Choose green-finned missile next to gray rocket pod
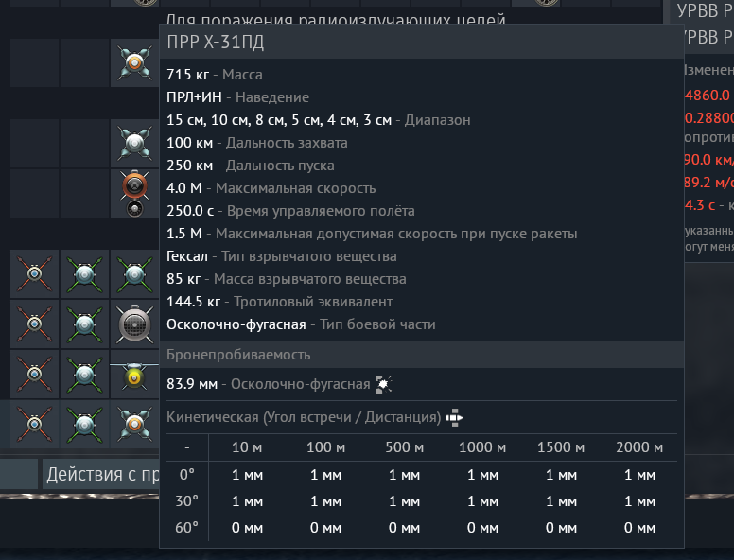Screen dimensions: 734x560 coord(85,324)
